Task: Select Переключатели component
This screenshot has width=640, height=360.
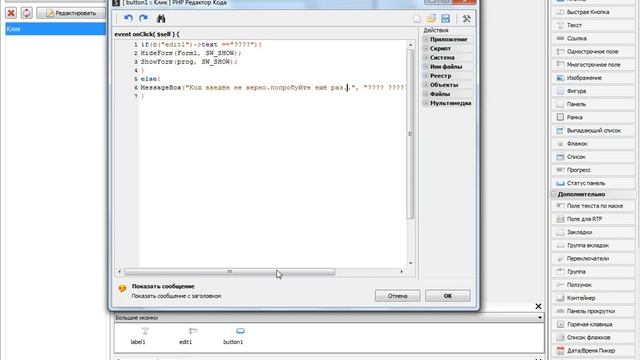Action: point(593,258)
